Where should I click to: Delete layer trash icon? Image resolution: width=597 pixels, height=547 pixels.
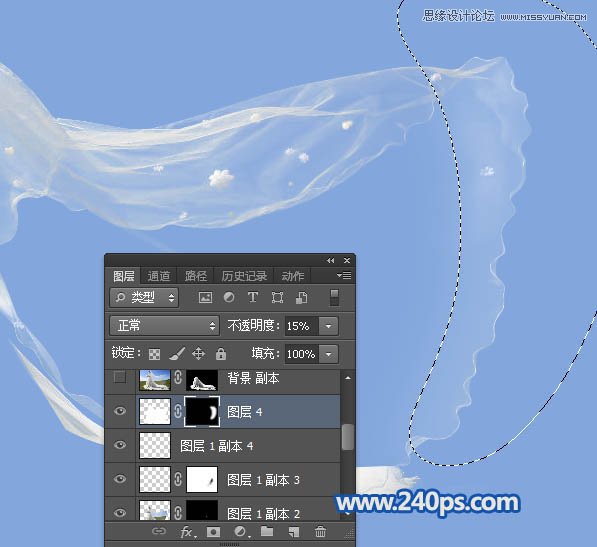(x=320, y=532)
